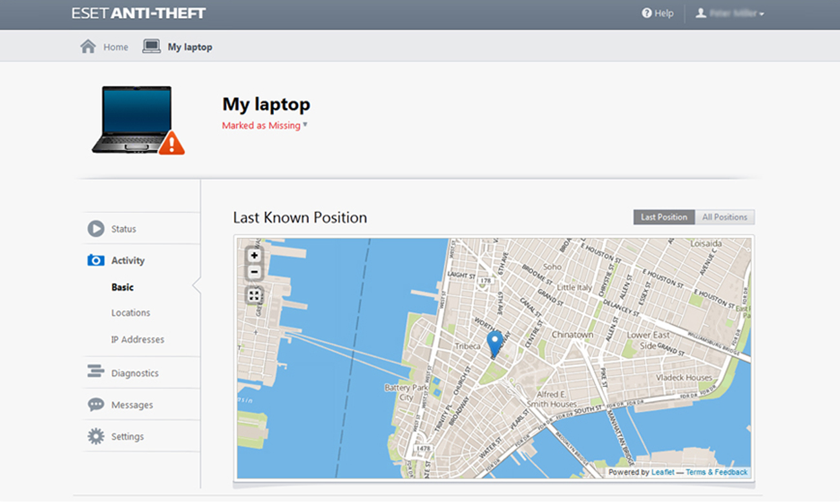Click the Status play icon in sidebar
840x504 pixels.
coord(96,229)
